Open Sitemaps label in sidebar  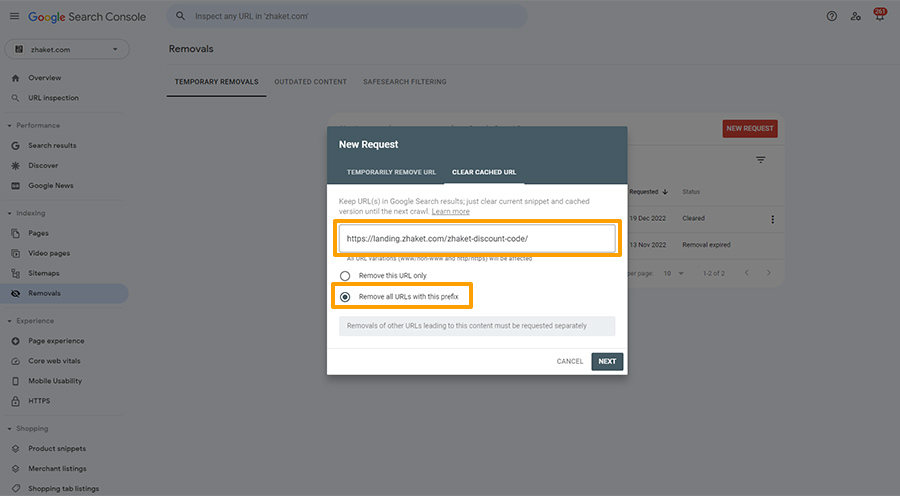44,274
